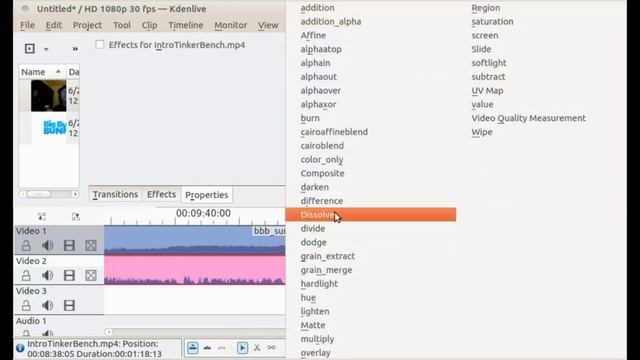The width and height of the screenshot is (640, 360).
Task: Mute audio on Video 1 track
Action: [47, 245]
